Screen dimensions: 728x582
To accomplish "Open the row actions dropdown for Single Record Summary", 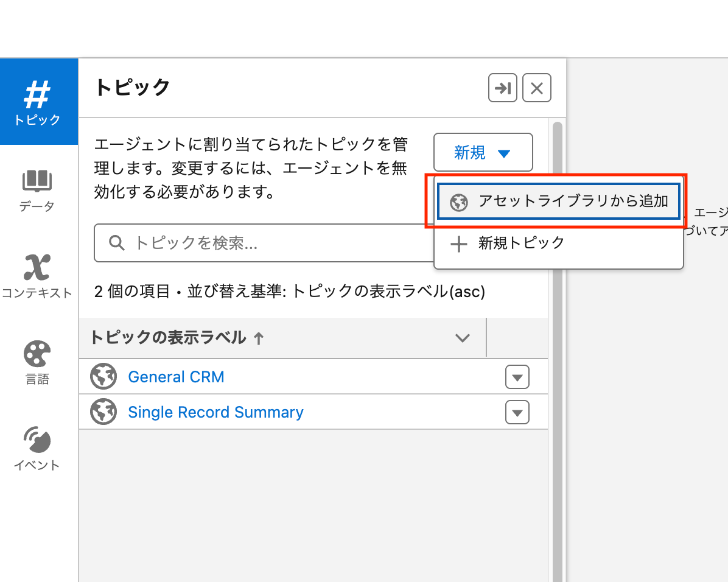I will (517, 412).
